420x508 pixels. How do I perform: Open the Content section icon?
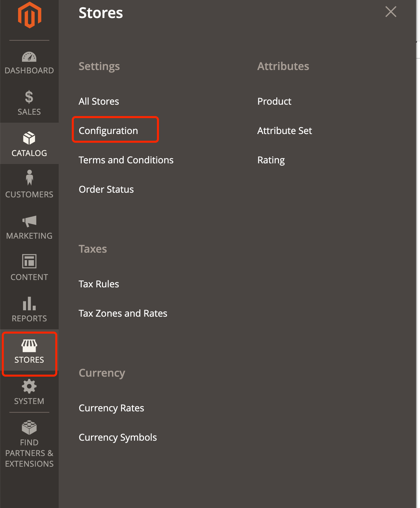coord(29,263)
